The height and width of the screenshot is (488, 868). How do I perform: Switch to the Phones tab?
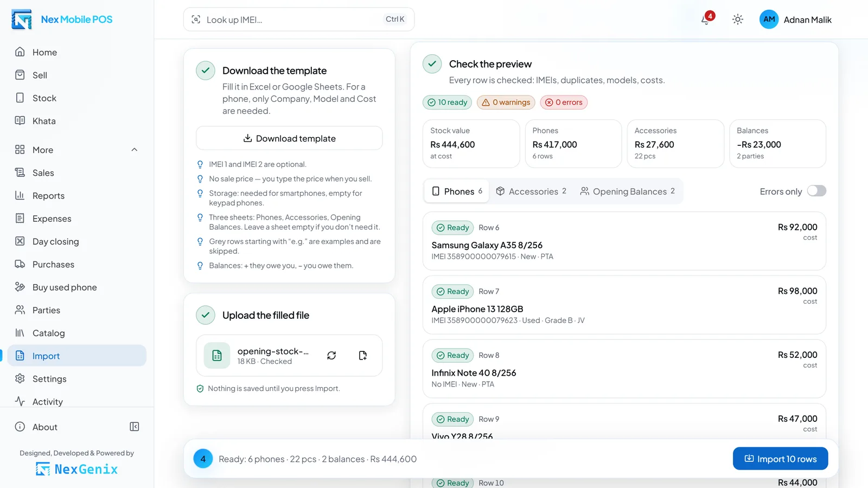pos(457,191)
